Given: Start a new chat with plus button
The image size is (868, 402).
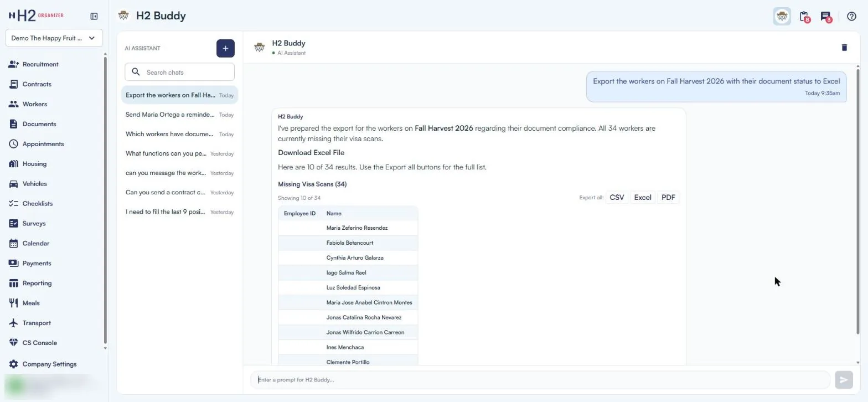Looking at the screenshot, I should (x=225, y=48).
